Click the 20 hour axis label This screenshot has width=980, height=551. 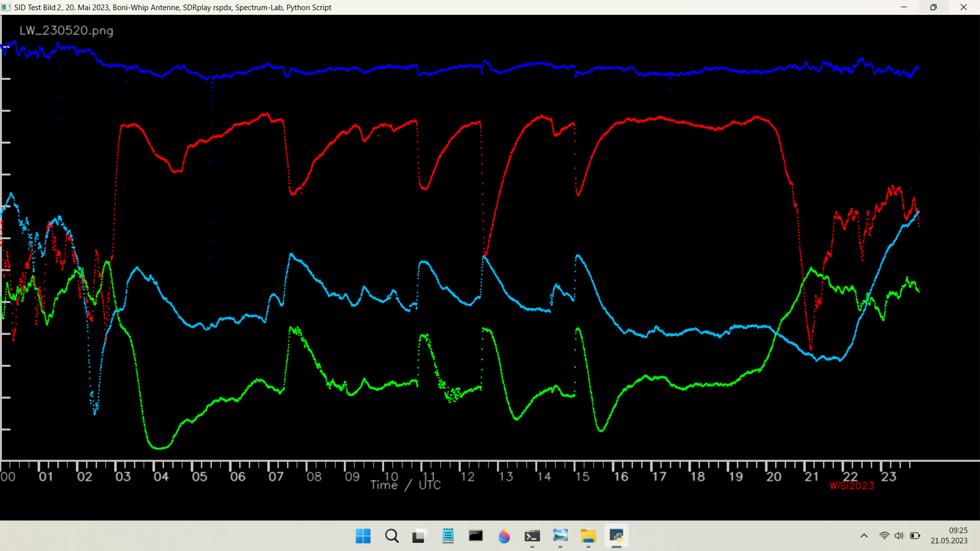(x=774, y=477)
